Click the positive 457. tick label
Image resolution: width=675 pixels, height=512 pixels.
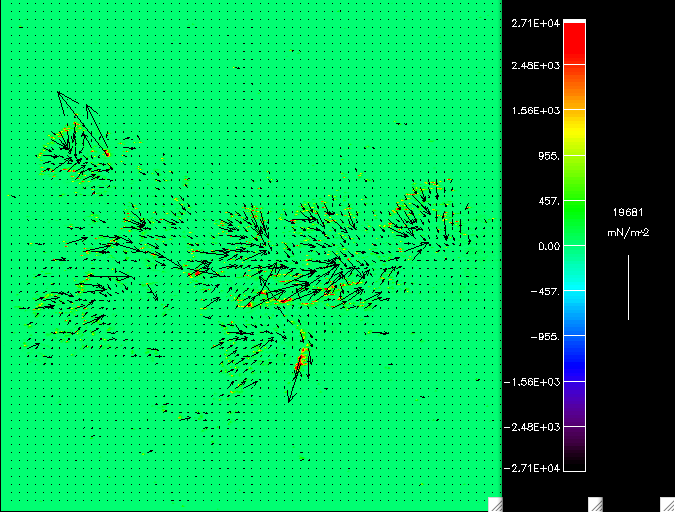tap(549, 201)
